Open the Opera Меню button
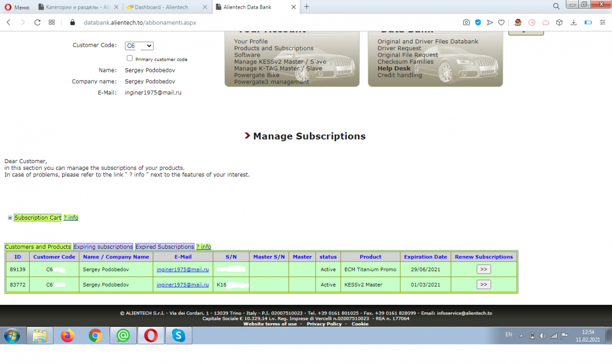Viewport: 612px width, 364px height. pos(18,7)
